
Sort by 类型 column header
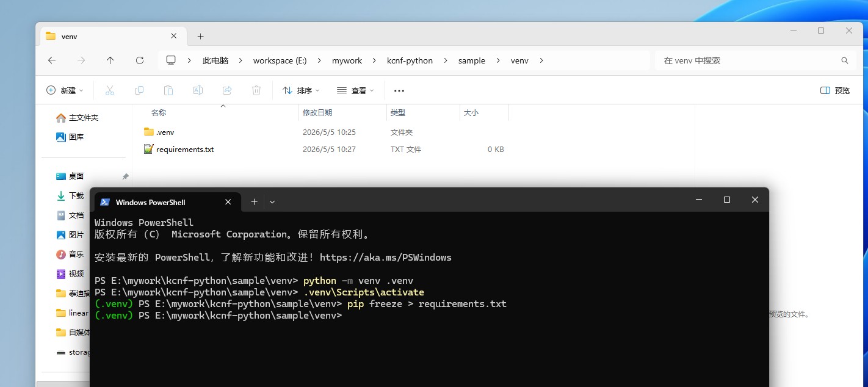coord(398,113)
